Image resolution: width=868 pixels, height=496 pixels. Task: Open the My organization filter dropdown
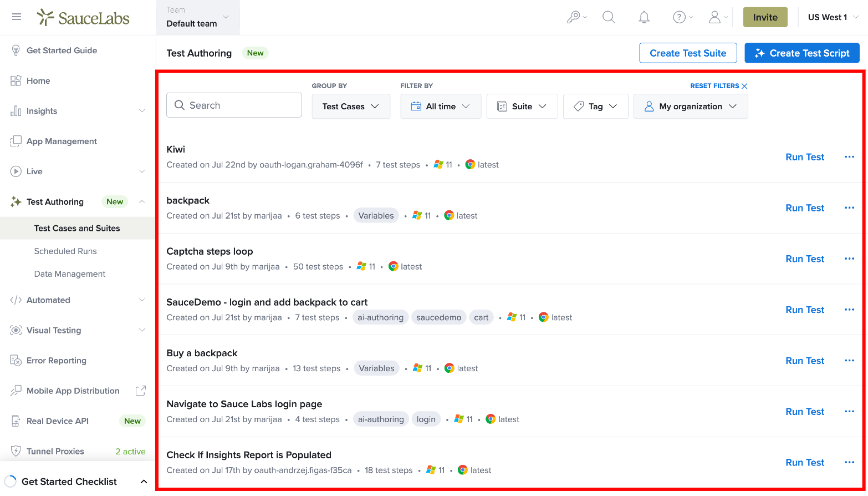point(691,106)
